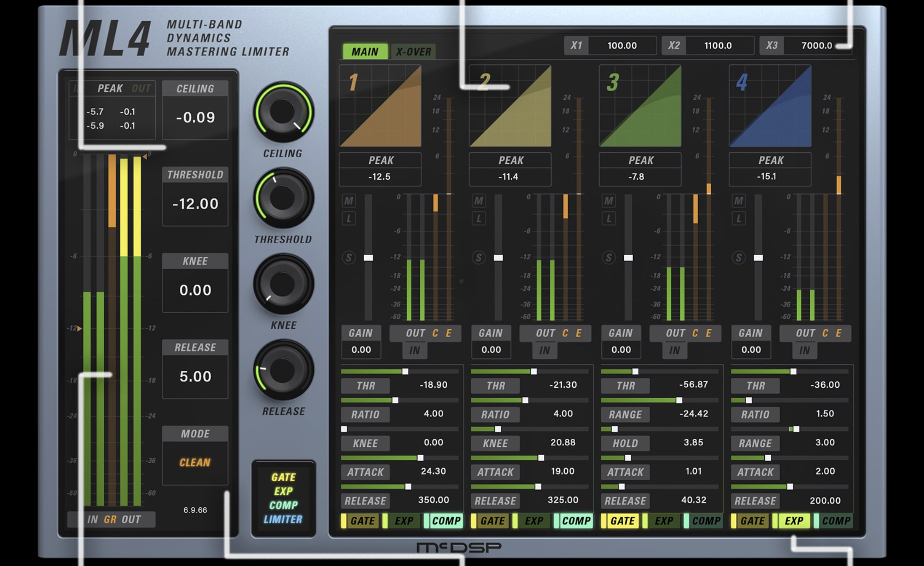Screen dimensions: 924x566
Task: Click the limiter Knee knob
Action: tap(283, 284)
